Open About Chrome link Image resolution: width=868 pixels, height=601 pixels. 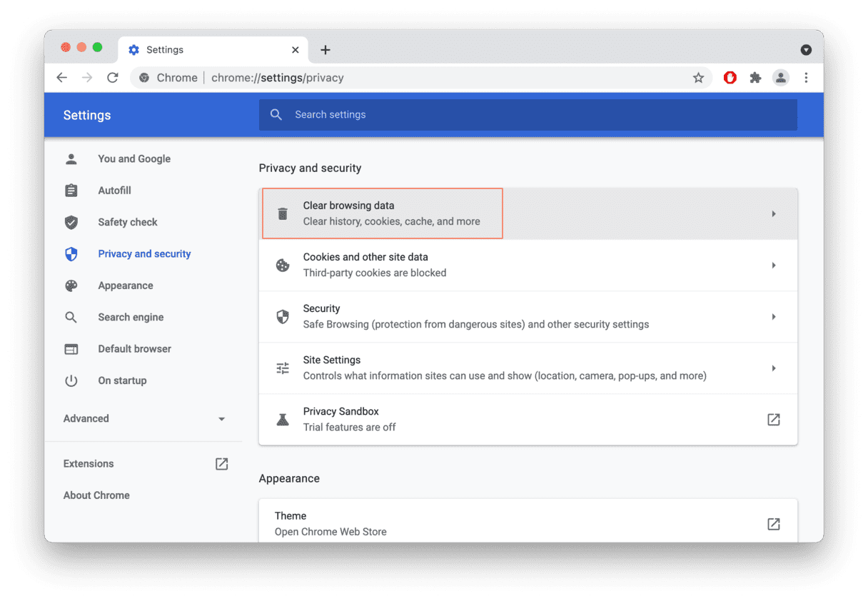pyautogui.click(x=96, y=495)
